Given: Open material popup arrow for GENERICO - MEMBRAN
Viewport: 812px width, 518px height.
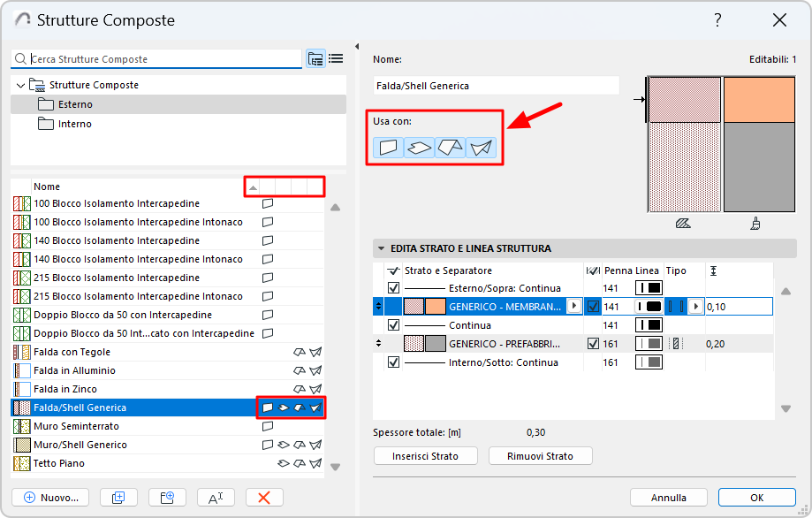Looking at the screenshot, I should point(573,306).
